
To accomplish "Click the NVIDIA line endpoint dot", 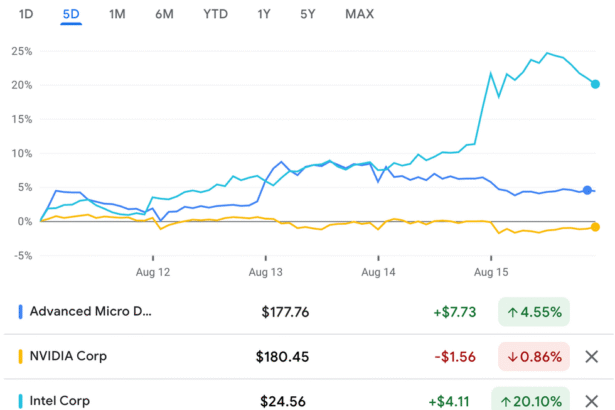I will (x=595, y=227).
